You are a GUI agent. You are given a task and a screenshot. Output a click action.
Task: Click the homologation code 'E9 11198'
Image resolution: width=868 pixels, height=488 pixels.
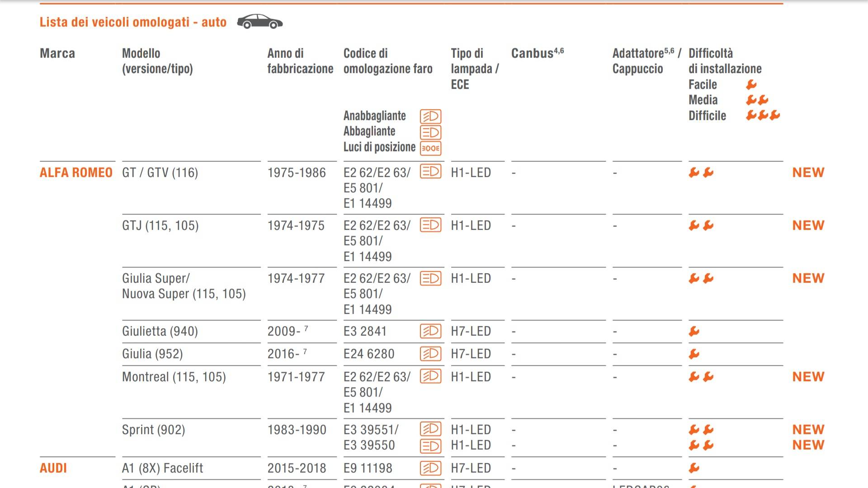coord(368,468)
